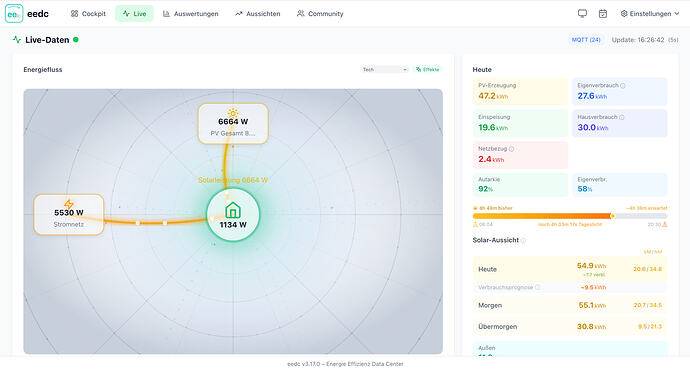This screenshot has width=690, height=371.
Task: Expand the Einstellungen dropdown menu
Action: (650, 14)
